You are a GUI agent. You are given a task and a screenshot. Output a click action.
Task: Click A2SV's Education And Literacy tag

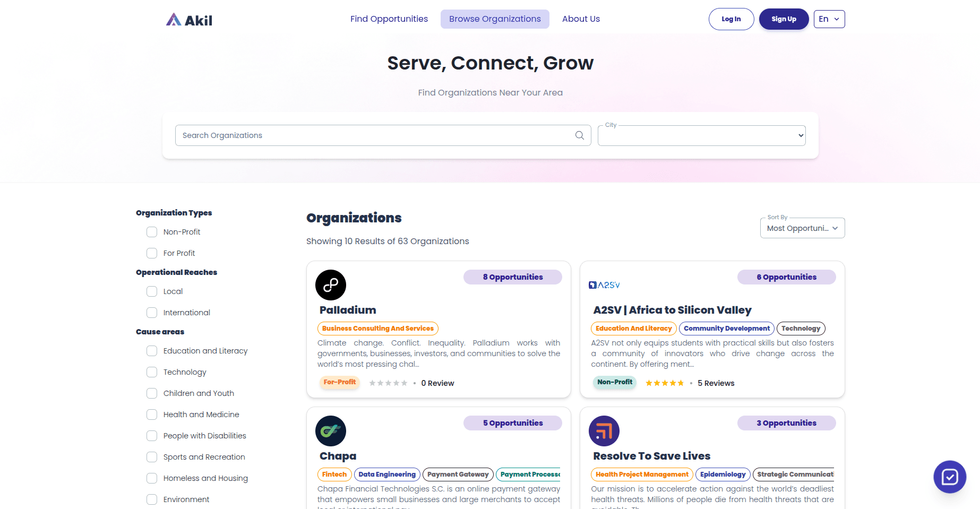(634, 329)
